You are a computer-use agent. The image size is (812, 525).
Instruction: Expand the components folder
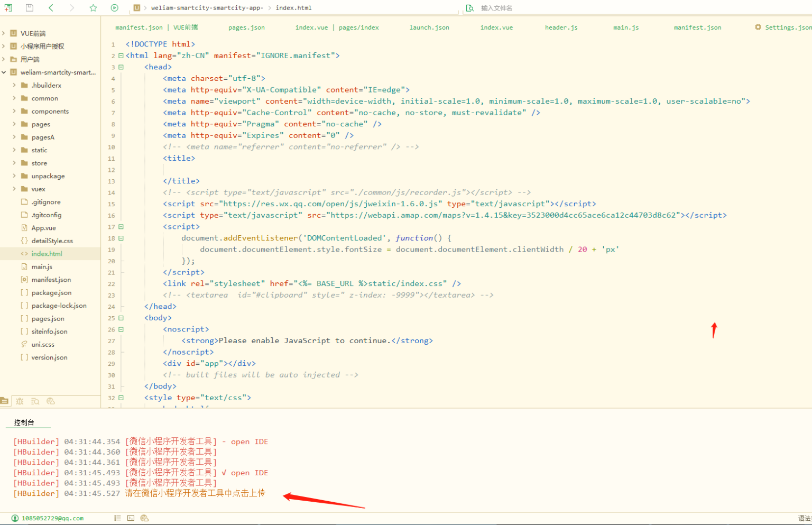(x=14, y=112)
